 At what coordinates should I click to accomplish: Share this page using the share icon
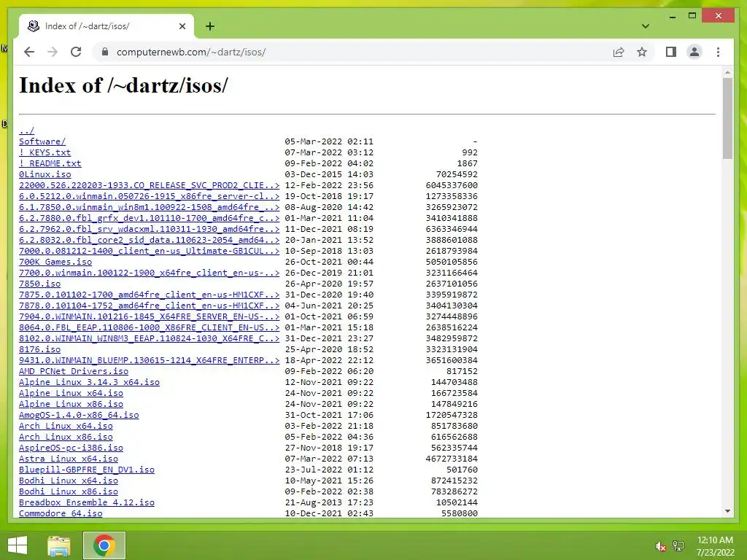619,52
